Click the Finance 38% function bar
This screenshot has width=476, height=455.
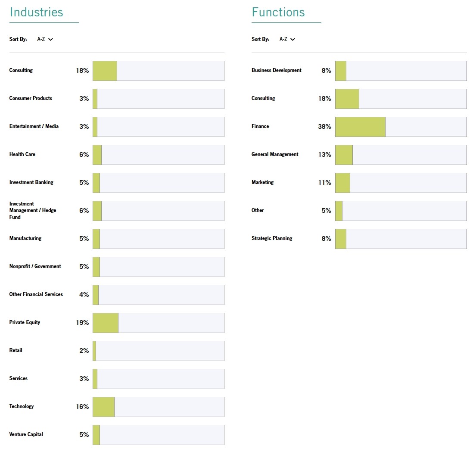[401, 127]
